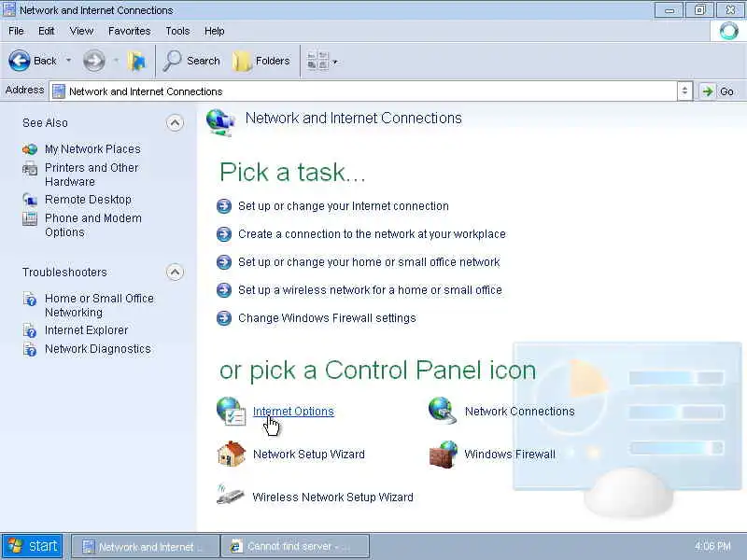Click the Network Setup Wizard house icon
The width and height of the screenshot is (747, 560).
[x=231, y=454]
